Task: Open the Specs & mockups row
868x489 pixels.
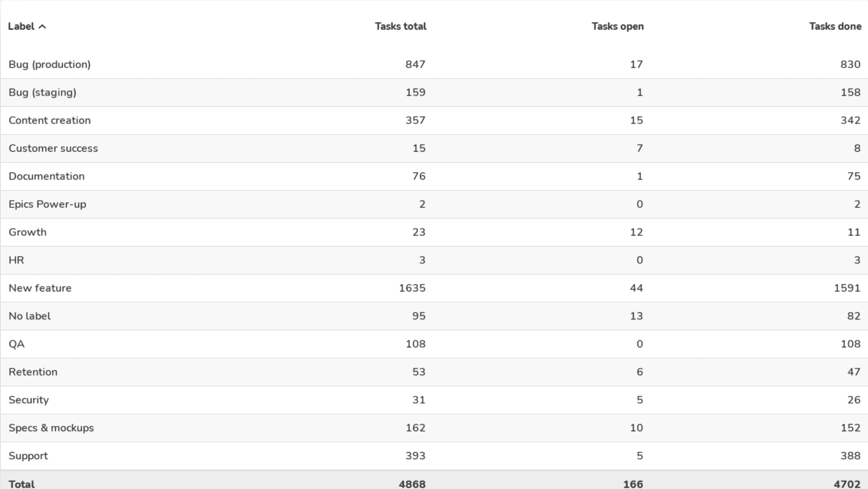Action: 52,428
